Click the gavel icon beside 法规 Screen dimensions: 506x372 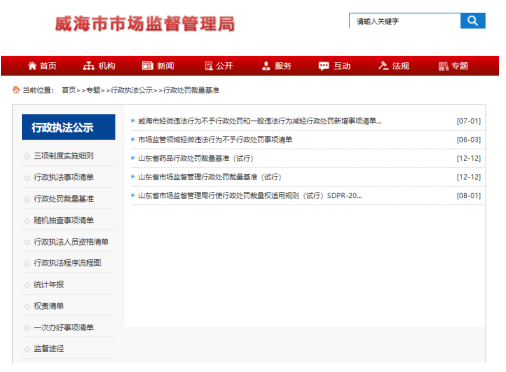pos(383,66)
